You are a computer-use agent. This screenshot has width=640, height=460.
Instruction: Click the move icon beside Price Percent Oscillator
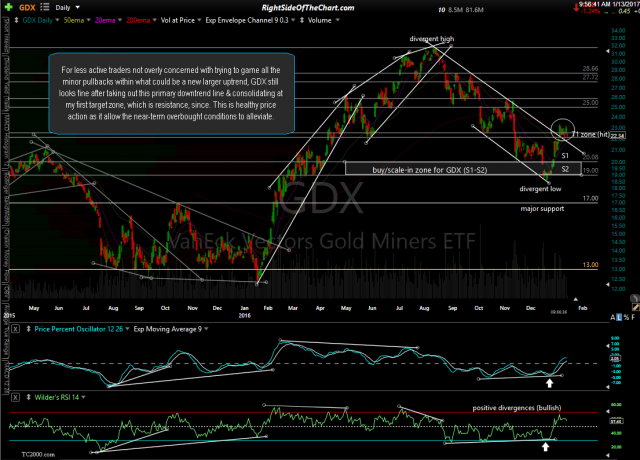click(28, 329)
